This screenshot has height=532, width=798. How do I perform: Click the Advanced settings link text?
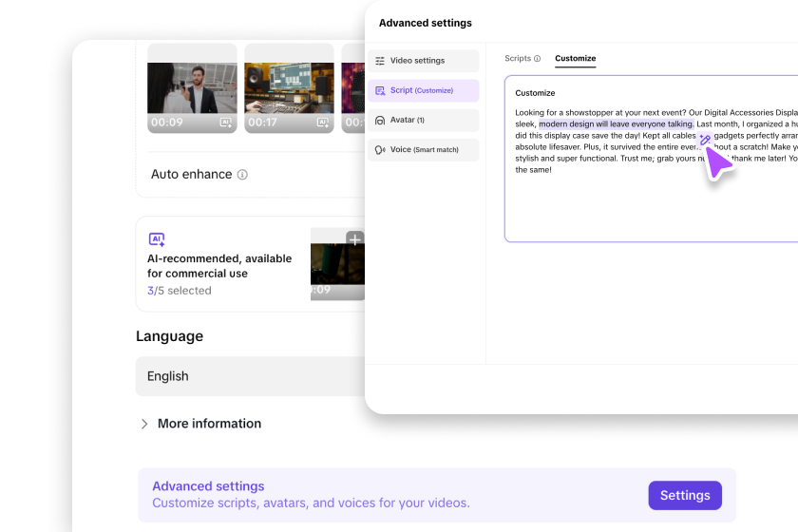tap(208, 486)
